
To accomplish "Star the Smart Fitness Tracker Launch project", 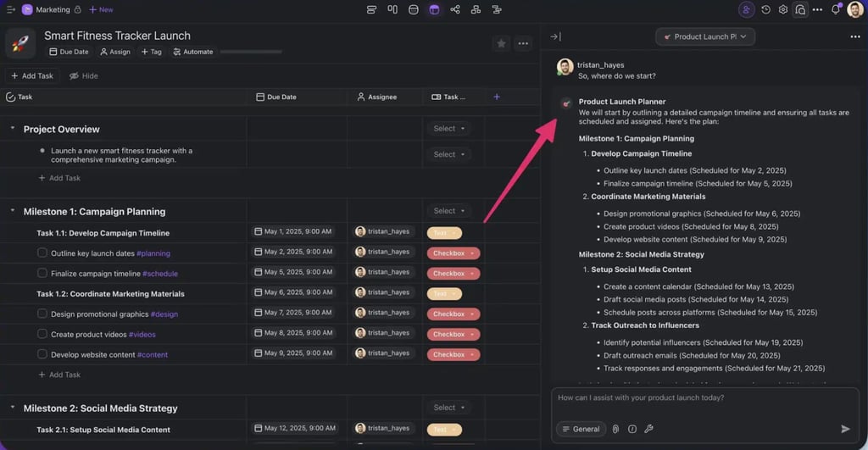I will 501,43.
